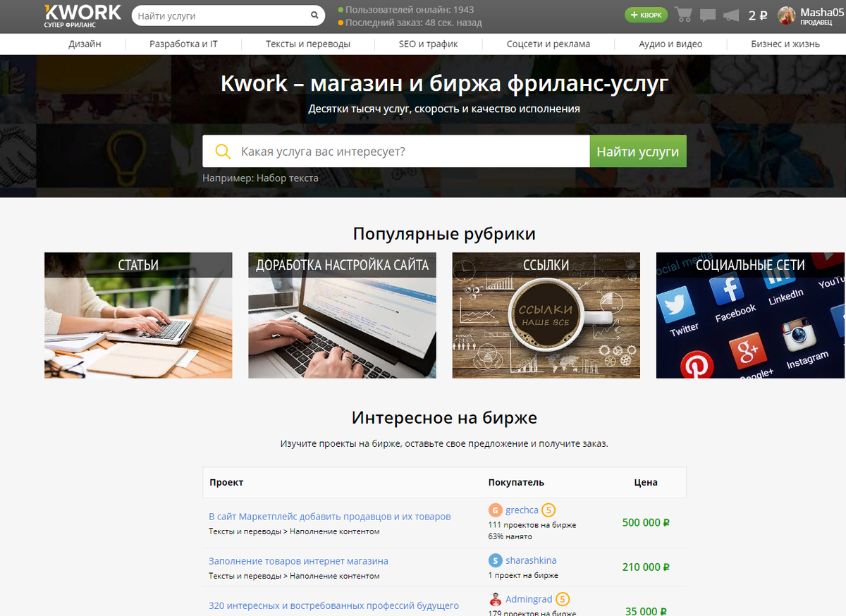Viewport: 846px width, 616px height.
Task: Click sharashkina buyer avatar icon
Action: 496,561
